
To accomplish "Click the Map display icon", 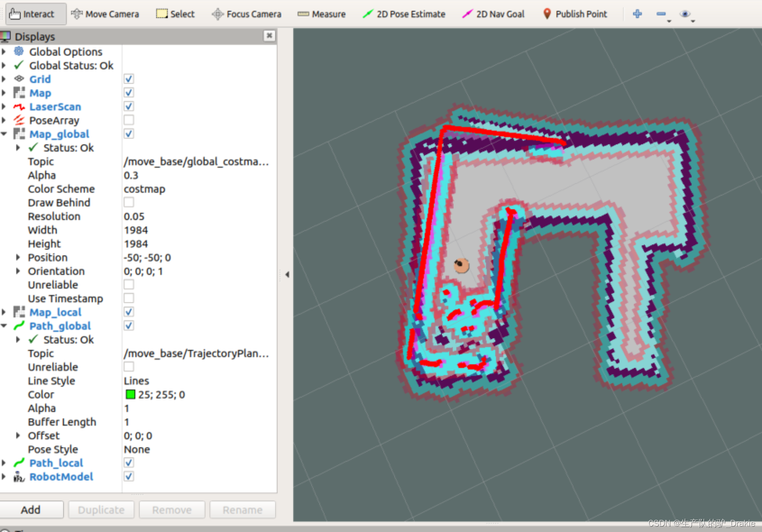I will coord(18,93).
